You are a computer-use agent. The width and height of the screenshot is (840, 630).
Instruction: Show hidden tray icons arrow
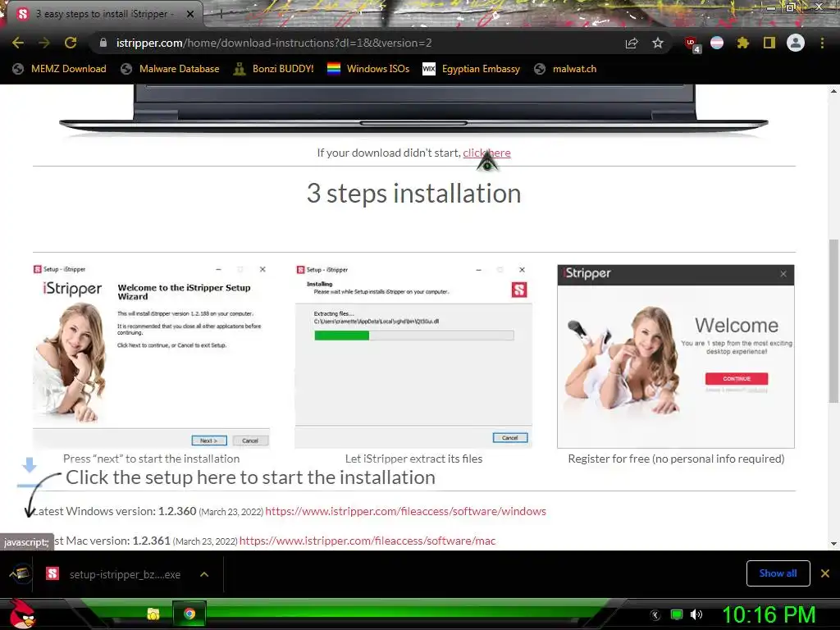(x=655, y=615)
